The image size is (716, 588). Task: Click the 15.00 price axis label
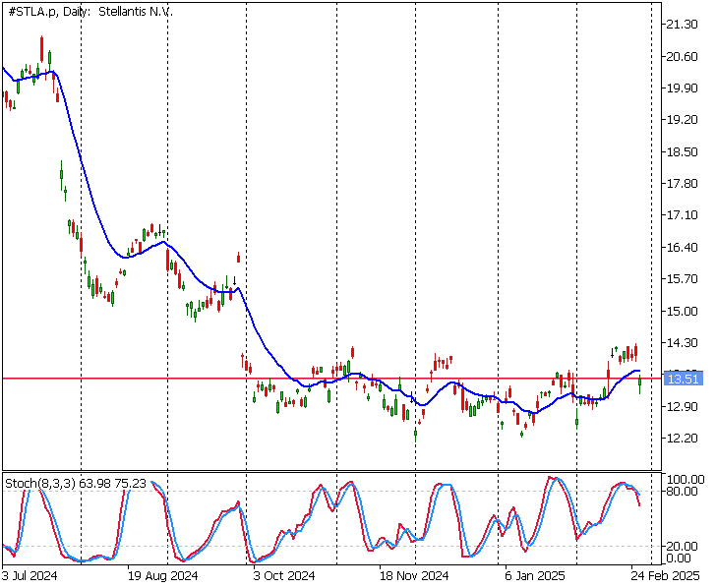click(x=683, y=312)
